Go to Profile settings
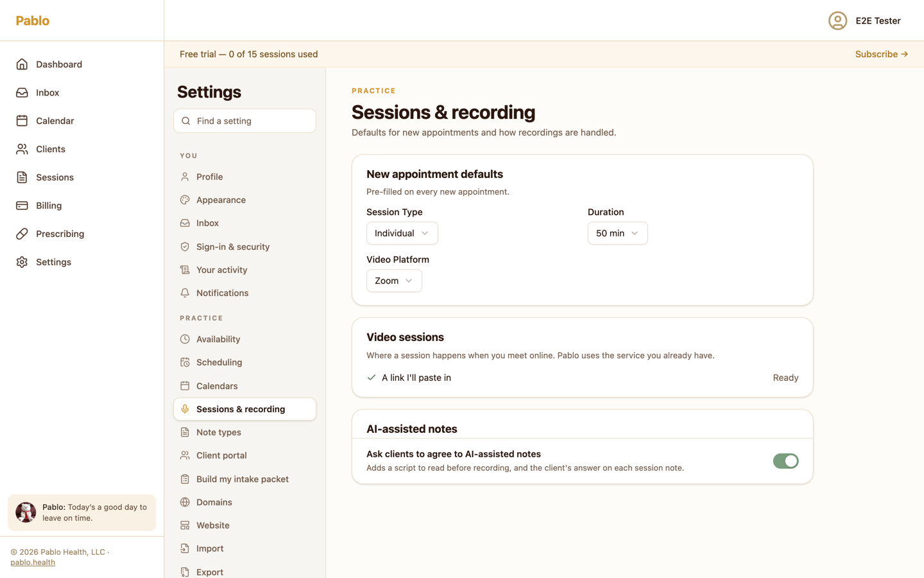 click(244, 177)
